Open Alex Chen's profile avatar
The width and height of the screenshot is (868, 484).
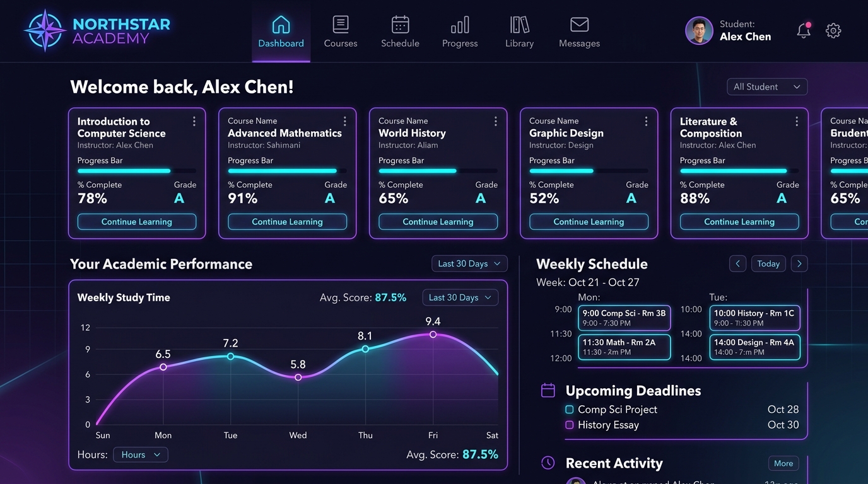point(699,30)
